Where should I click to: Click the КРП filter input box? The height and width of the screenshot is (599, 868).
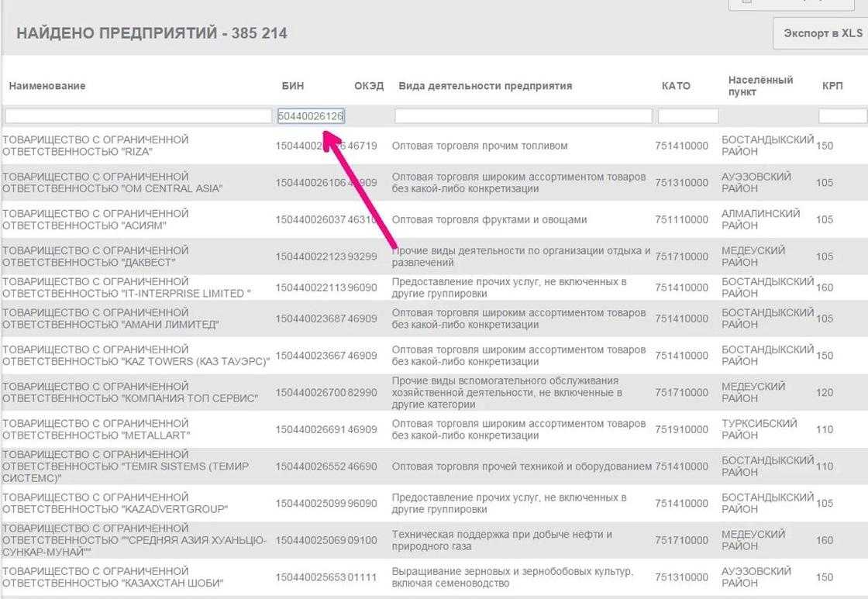pyautogui.click(x=842, y=115)
